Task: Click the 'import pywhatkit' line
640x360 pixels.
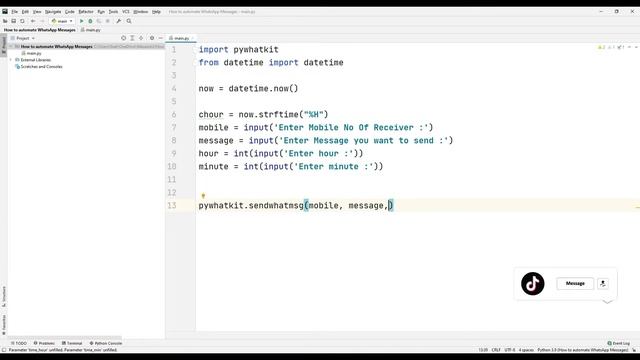Action: [x=238, y=49]
